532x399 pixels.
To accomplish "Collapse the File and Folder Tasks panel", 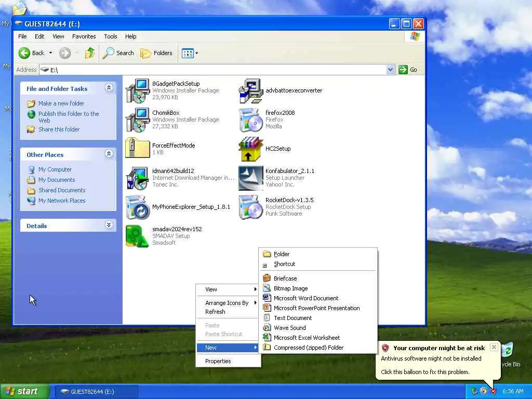I will click(109, 88).
